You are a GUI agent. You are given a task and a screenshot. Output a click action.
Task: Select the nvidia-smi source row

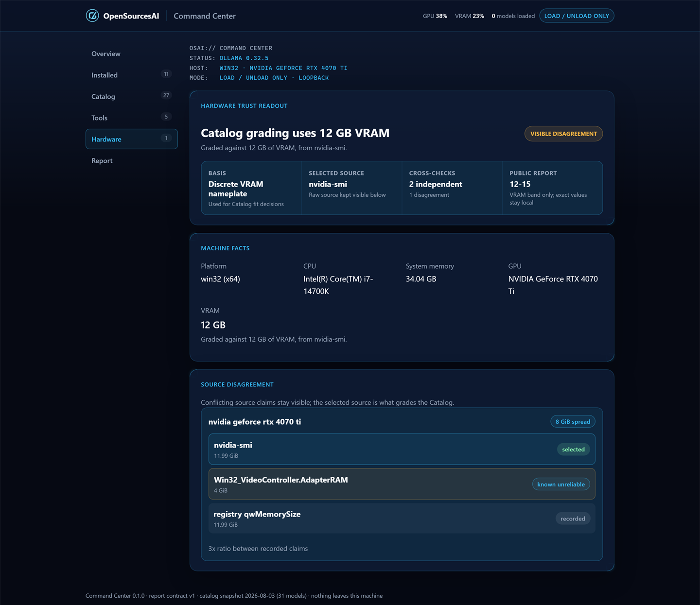tap(402, 449)
